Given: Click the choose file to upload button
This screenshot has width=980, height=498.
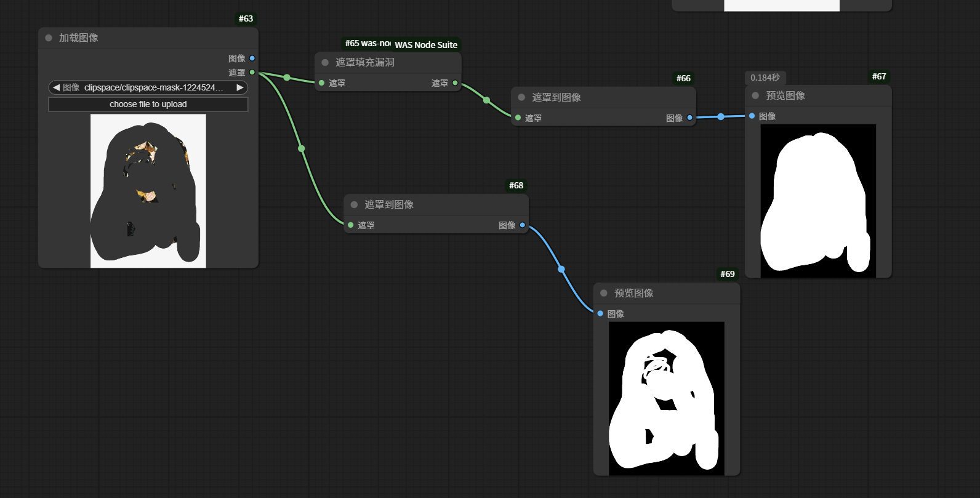Looking at the screenshot, I should pyautogui.click(x=148, y=104).
